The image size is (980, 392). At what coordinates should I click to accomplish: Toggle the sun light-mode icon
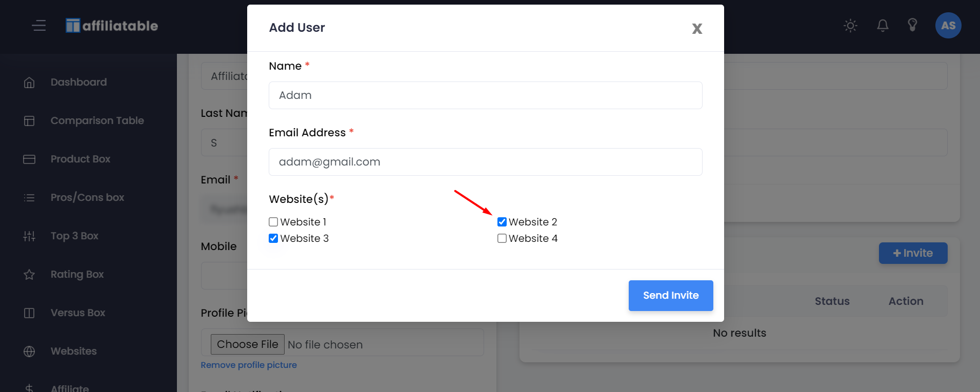pos(850,26)
